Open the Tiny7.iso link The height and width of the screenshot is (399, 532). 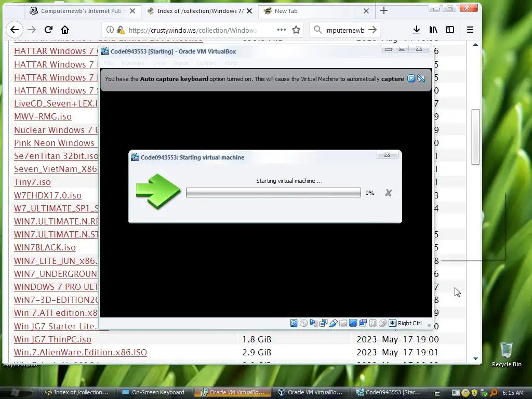32,182
